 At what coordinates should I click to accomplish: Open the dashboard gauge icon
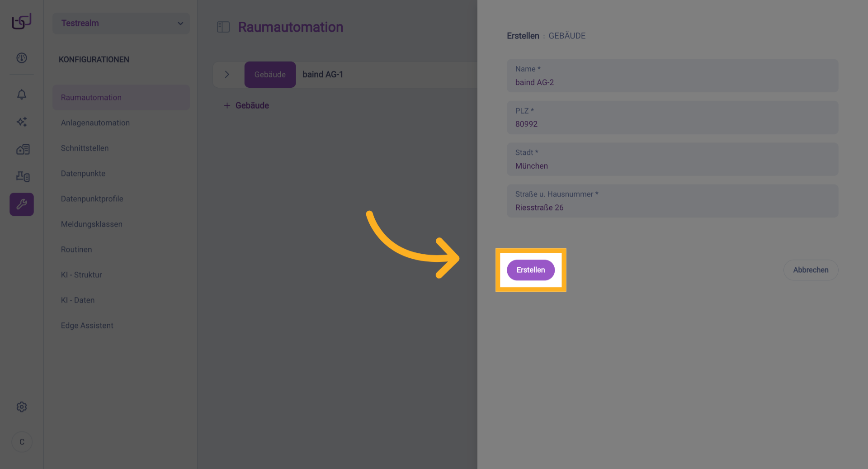(x=22, y=58)
